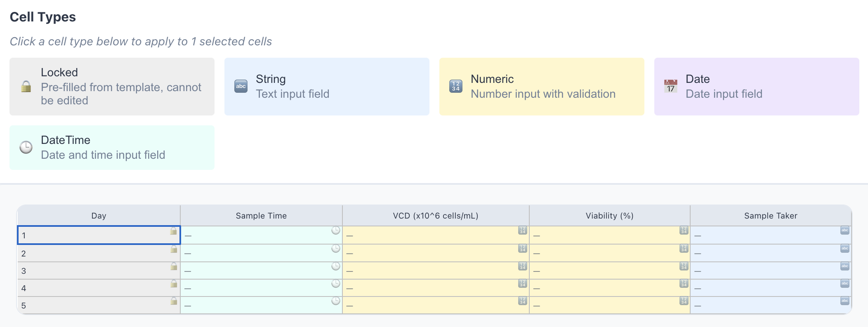Select the Sample Time cell in row 1

click(x=261, y=235)
